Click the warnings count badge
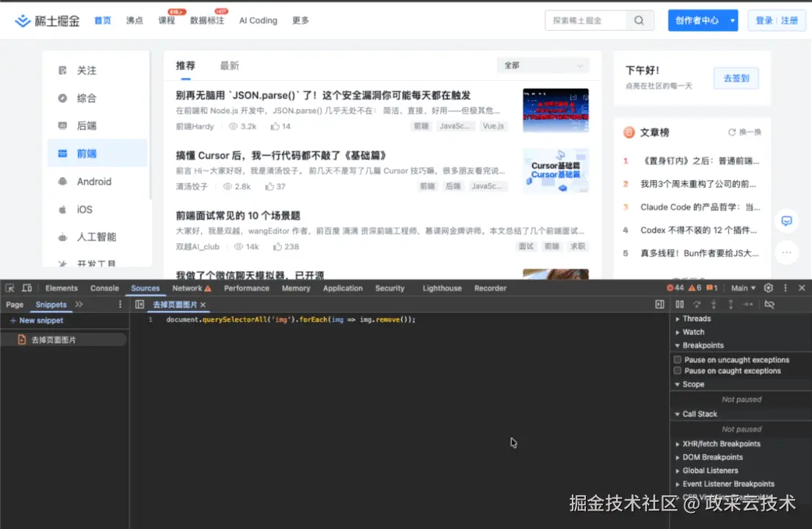The width and height of the screenshot is (812, 529). (695, 288)
